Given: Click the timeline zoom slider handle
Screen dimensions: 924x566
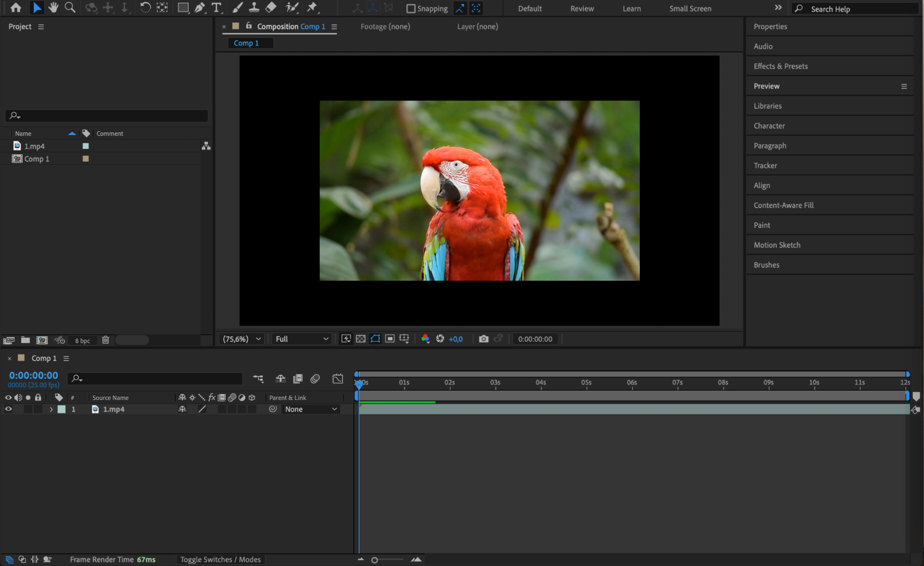Looking at the screenshot, I should pos(374,560).
